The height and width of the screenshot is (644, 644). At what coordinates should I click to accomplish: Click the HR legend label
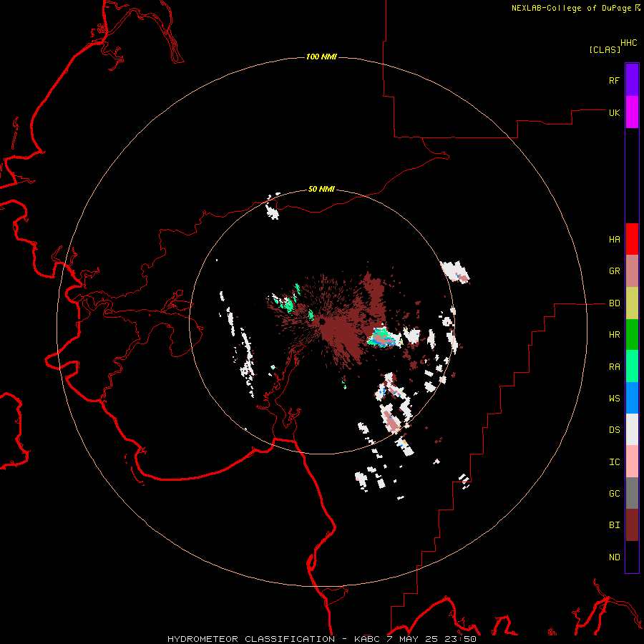click(x=614, y=335)
